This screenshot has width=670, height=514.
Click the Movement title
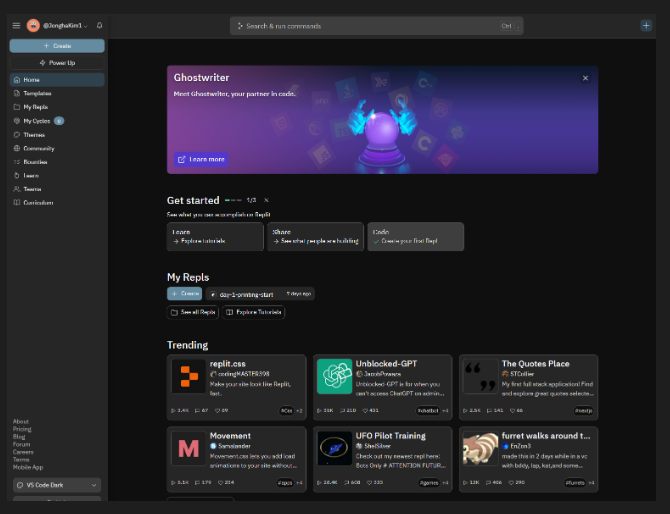[x=230, y=436]
